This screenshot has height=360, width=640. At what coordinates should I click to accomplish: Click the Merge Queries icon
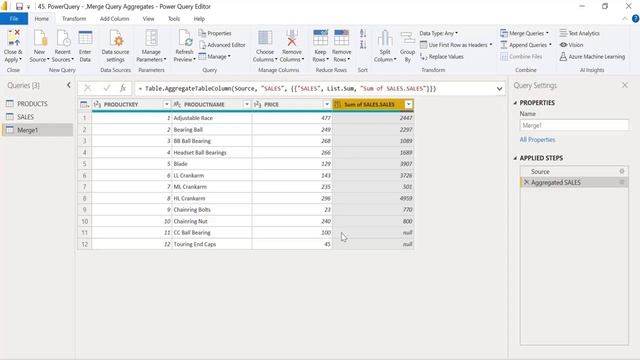point(504,33)
